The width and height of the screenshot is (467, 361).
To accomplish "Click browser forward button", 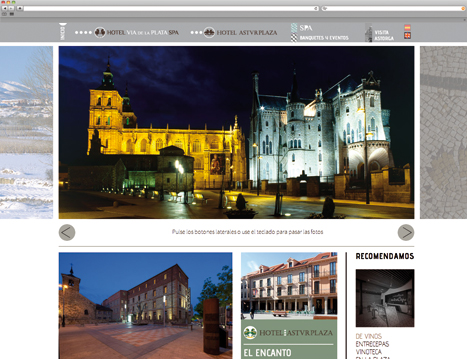I will pyautogui.click(x=11, y=8).
